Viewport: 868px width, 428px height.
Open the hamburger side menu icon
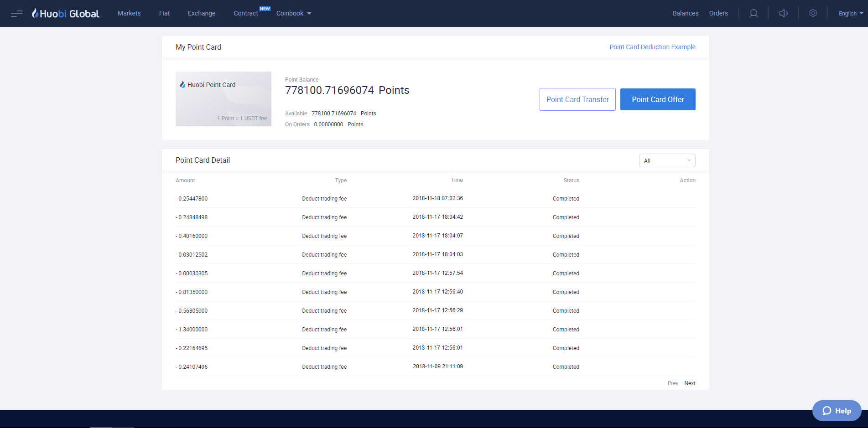[x=17, y=14]
